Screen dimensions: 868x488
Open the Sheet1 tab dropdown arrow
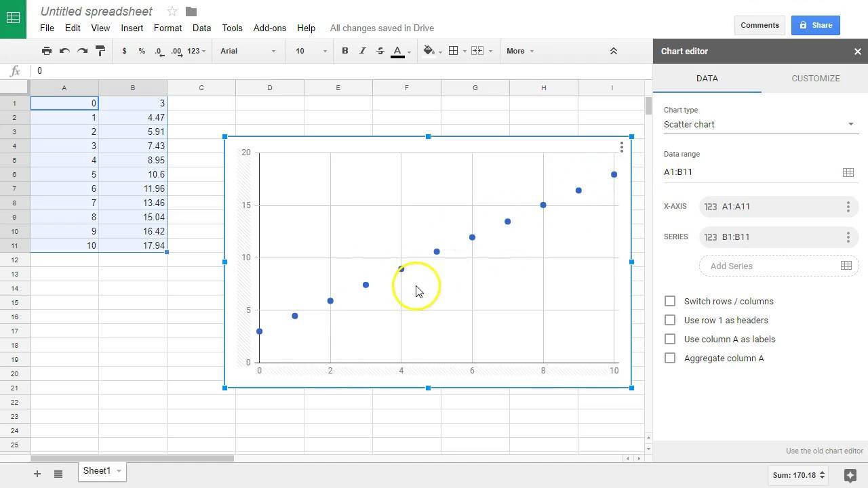(119, 471)
